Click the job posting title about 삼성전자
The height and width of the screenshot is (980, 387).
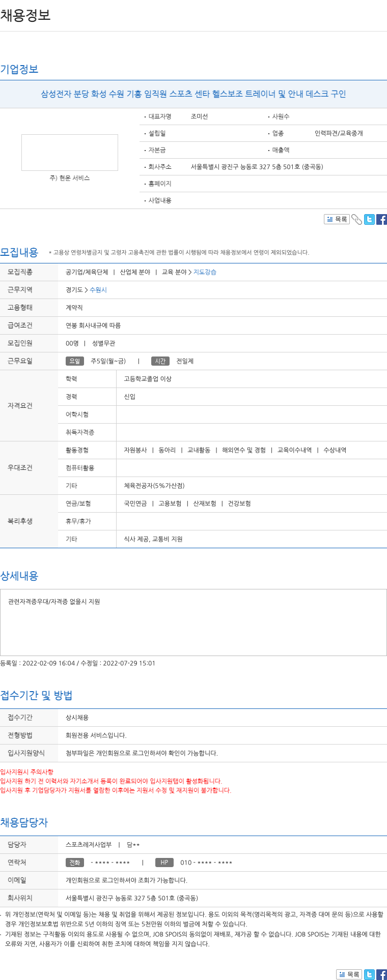(193, 94)
